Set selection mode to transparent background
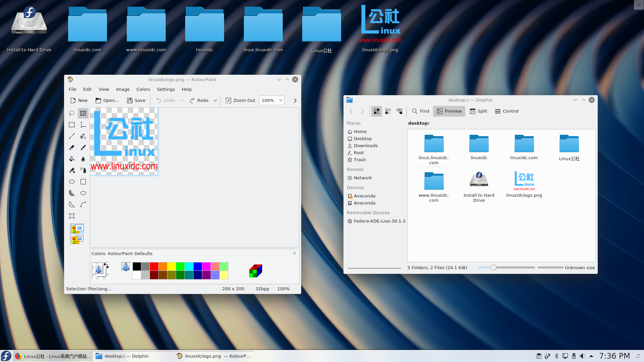 (77, 239)
